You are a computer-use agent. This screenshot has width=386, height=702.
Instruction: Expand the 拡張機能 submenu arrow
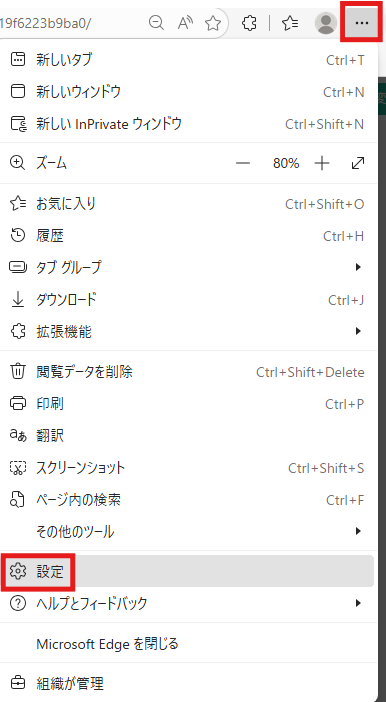357,331
